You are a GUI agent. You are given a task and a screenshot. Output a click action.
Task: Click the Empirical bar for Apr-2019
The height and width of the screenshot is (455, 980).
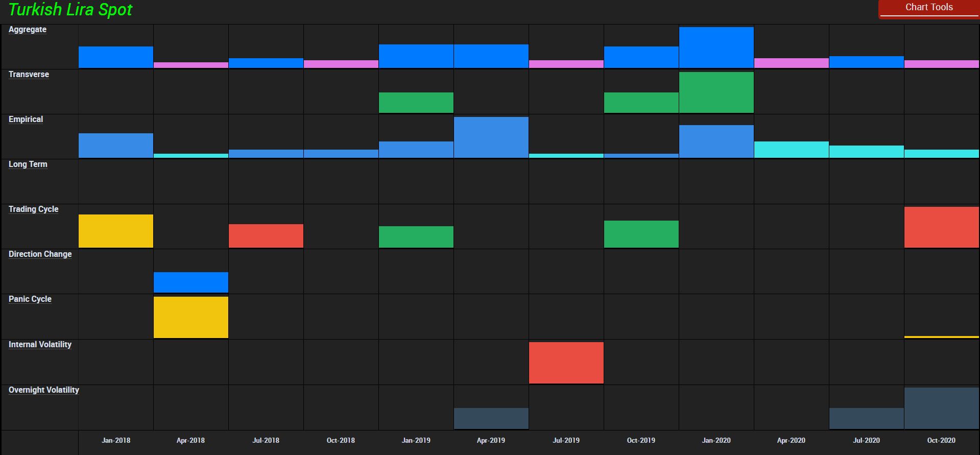pyautogui.click(x=491, y=137)
